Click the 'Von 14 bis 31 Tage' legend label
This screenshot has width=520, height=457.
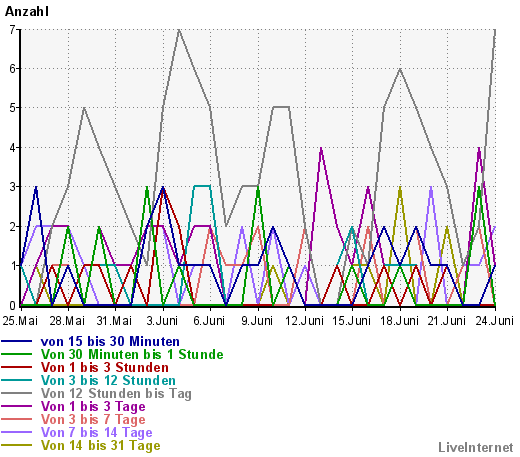[x=100, y=446]
